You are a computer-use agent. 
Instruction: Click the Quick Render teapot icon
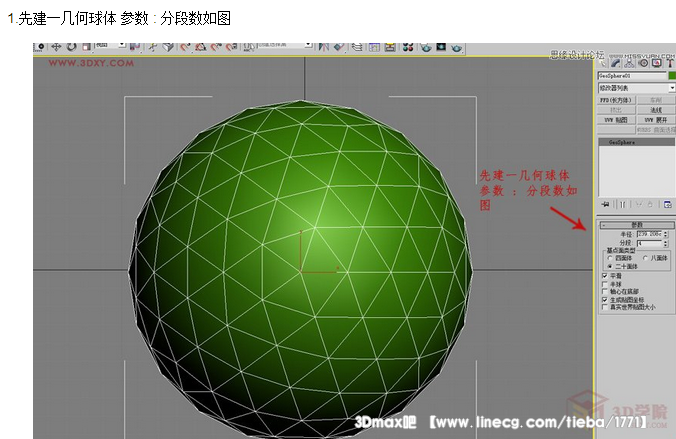click(x=457, y=47)
